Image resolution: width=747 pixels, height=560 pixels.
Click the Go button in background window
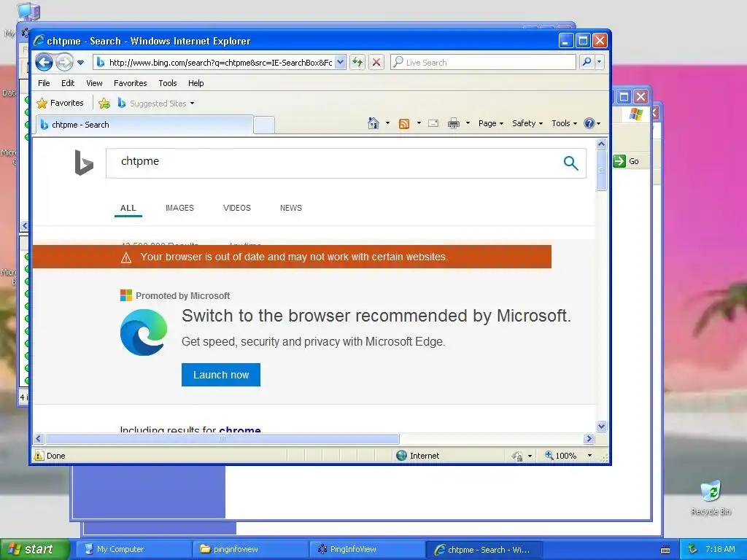(x=627, y=161)
